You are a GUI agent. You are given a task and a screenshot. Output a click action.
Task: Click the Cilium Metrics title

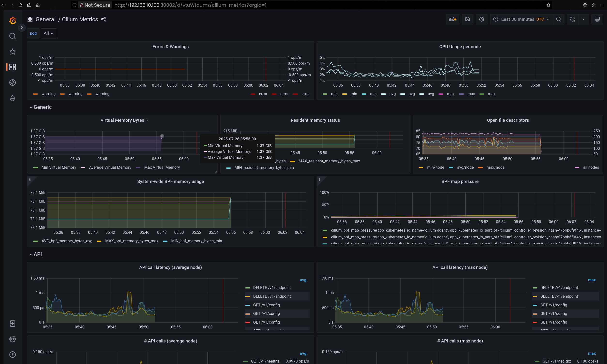click(x=80, y=19)
